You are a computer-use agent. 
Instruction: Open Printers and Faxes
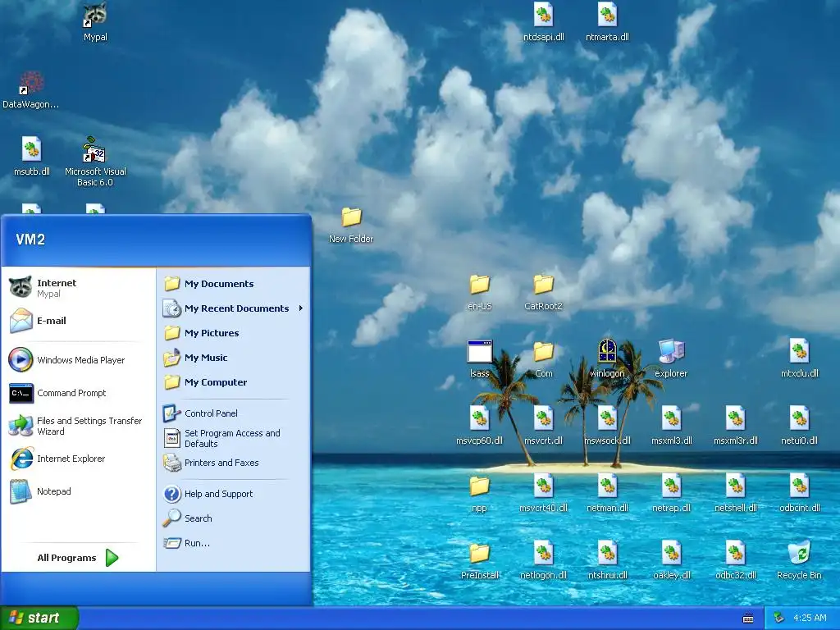point(234,463)
